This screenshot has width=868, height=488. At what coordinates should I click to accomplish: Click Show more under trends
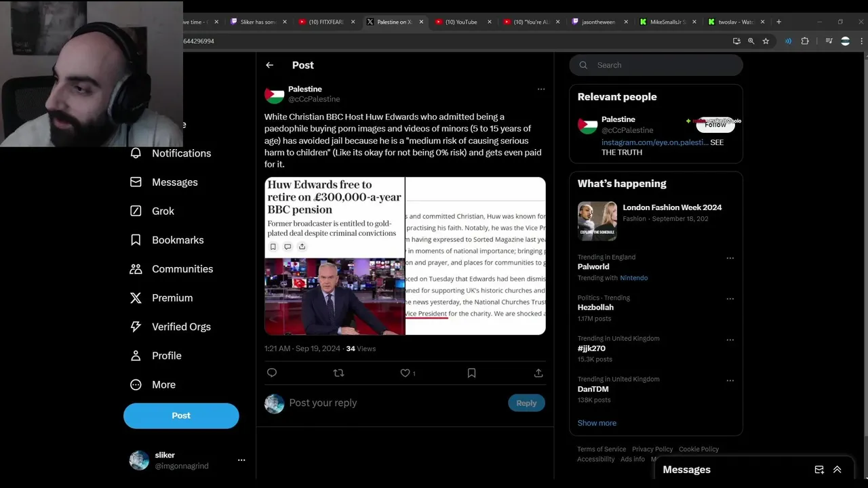pyautogui.click(x=597, y=423)
